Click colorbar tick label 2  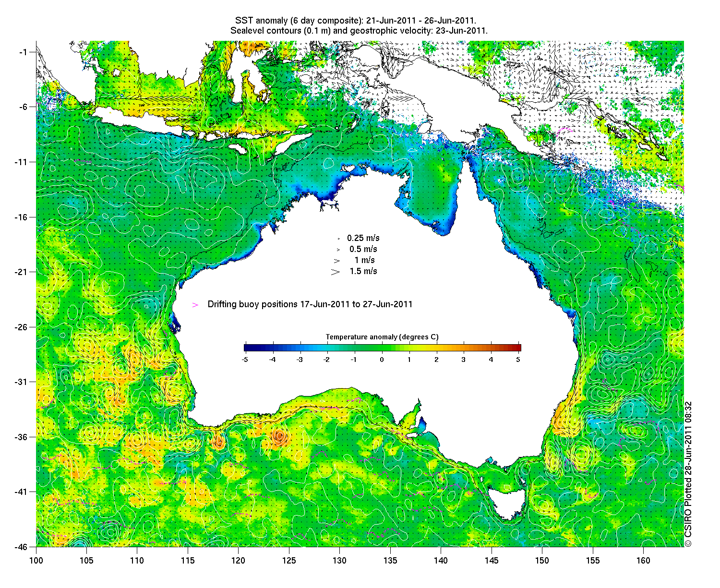tap(436, 359)
